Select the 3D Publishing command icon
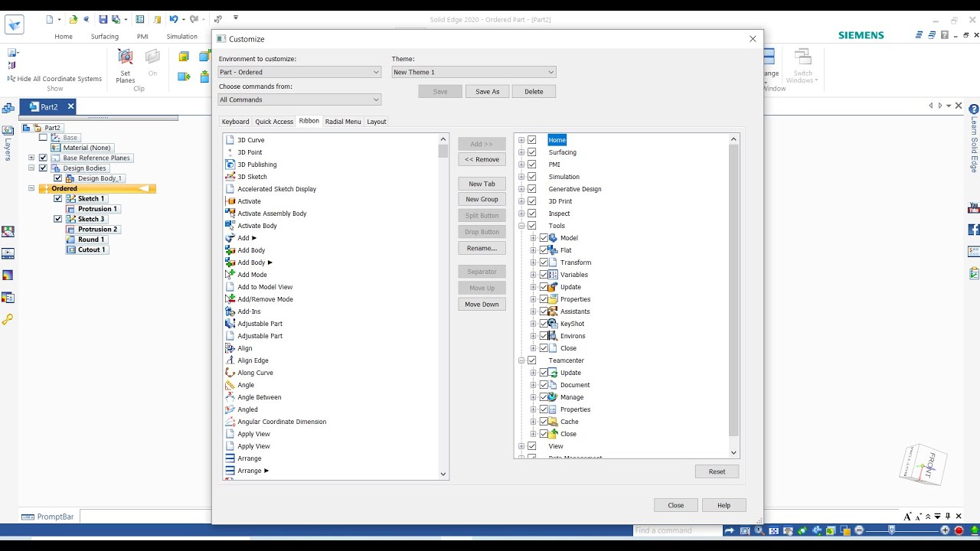980x551 pixels. coord(230,165)
